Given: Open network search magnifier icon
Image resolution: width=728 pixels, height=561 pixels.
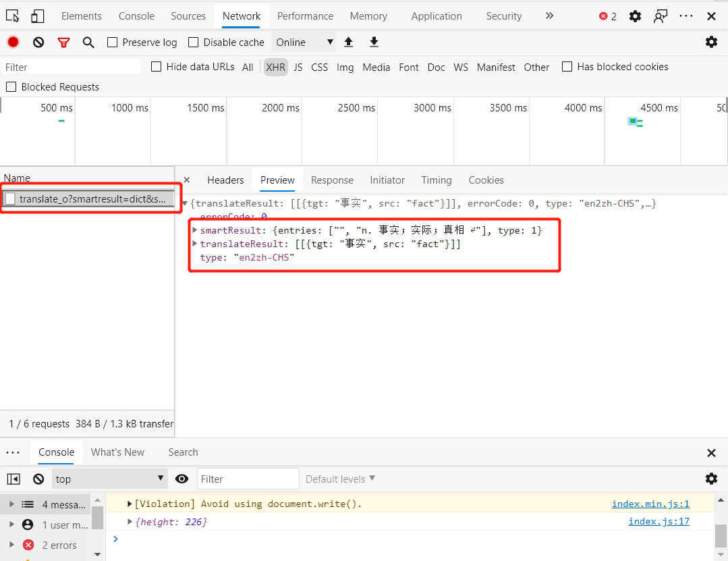Looking at the screenshot, I should [88, 43].
